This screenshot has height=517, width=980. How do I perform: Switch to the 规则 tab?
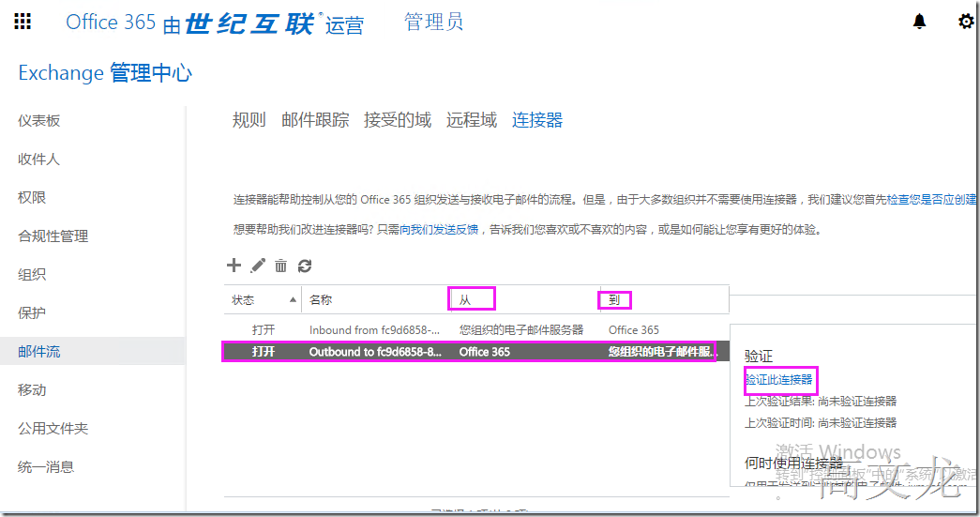249,119
